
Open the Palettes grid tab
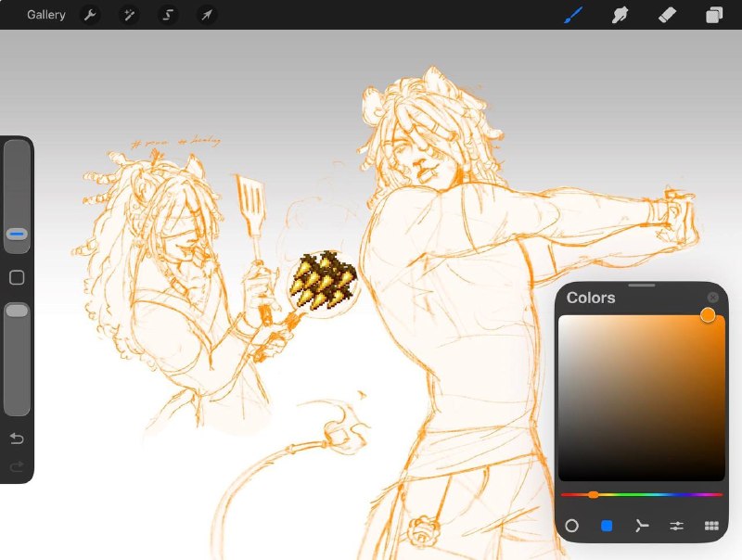pos(711,526)
